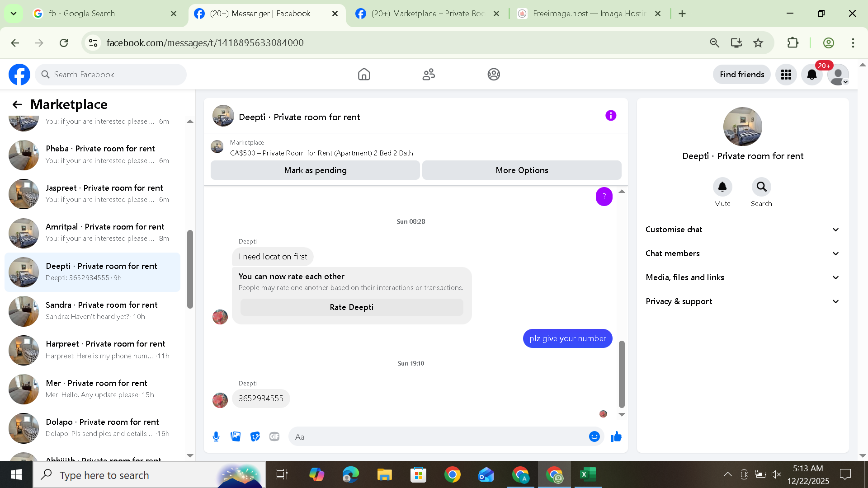
Task: Click the Rate Deepti button
Action: tap(351, 307)
